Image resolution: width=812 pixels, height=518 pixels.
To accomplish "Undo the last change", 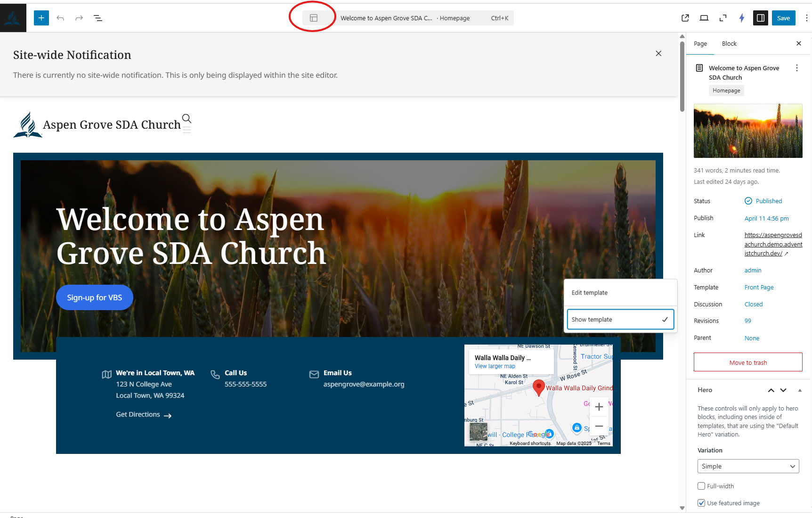I will pyautogui.click(x=60, y=18).
